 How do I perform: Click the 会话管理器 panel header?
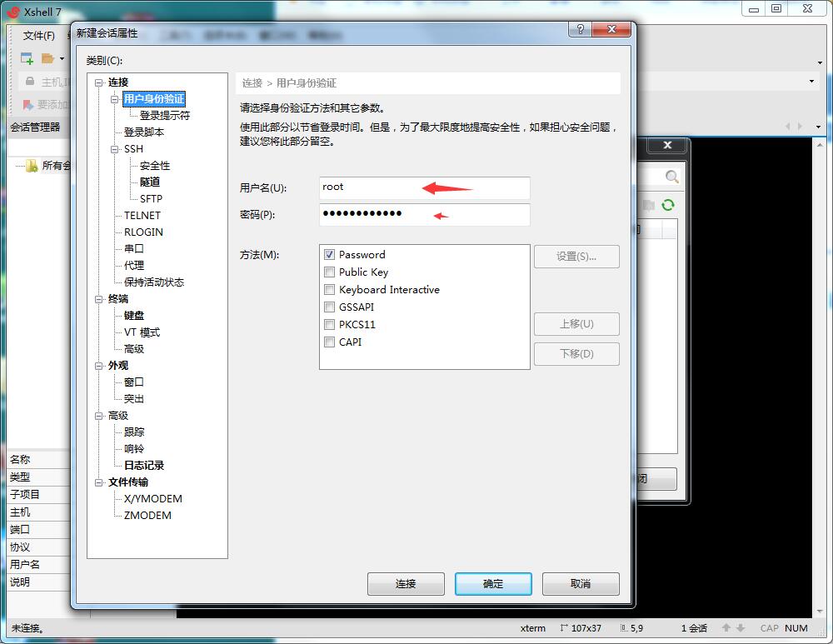(36, 127)
